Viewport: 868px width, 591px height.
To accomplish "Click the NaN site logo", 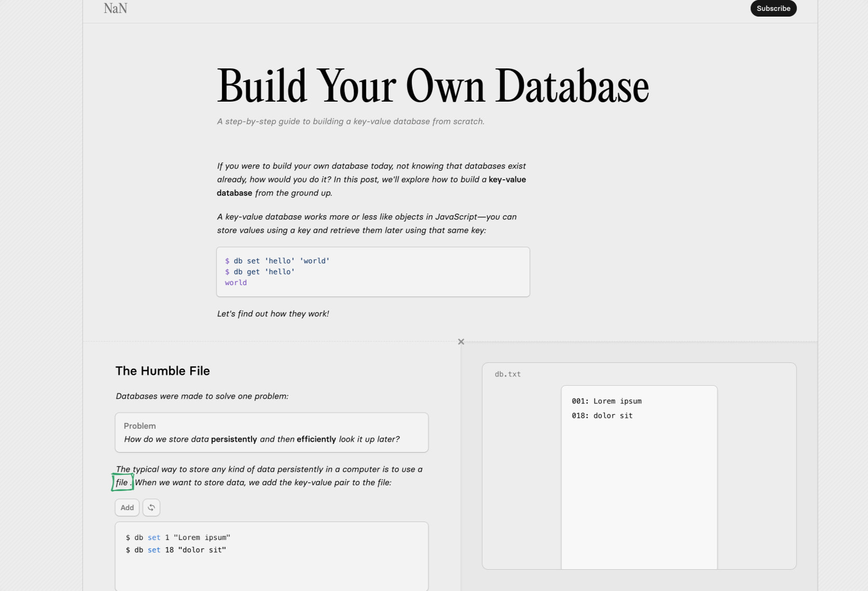I will [x=115, y=8].
